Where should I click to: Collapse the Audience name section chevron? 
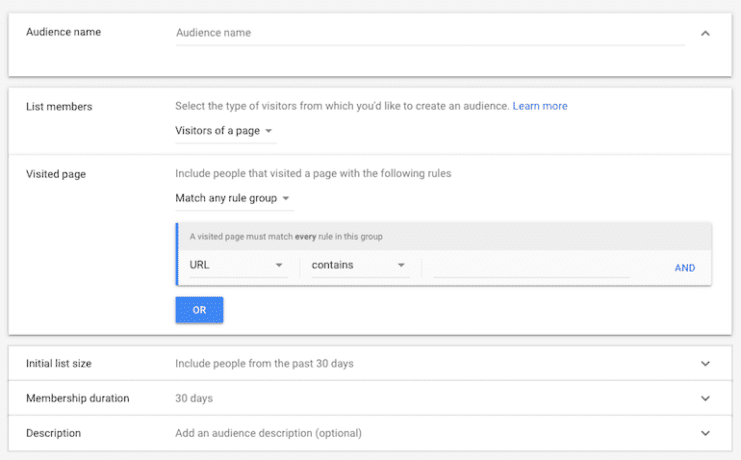coord(705,33)
